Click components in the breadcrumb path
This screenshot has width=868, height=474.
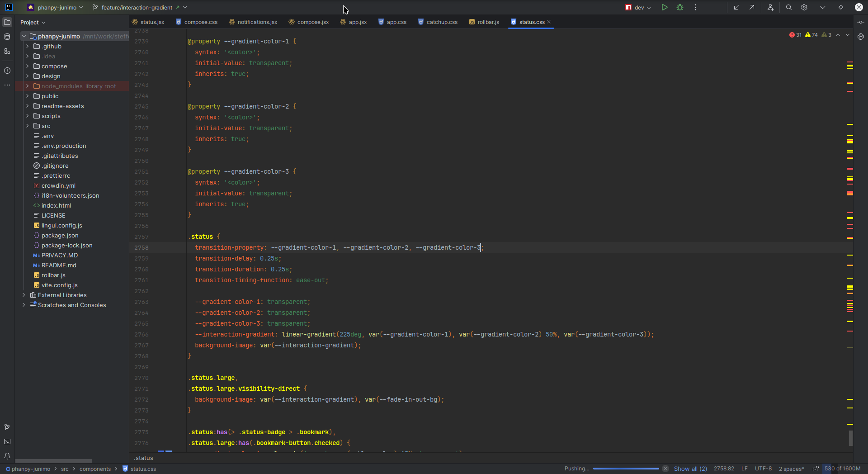(95, 469)
